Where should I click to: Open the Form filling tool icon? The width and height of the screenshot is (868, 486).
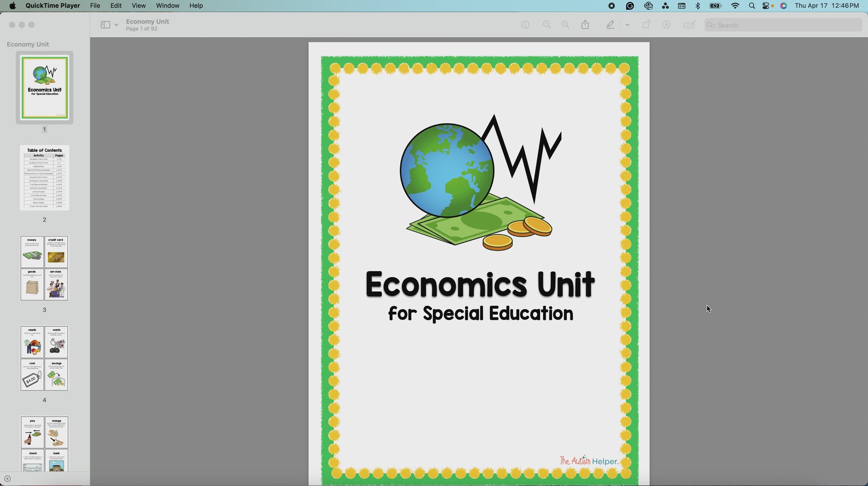689,25
